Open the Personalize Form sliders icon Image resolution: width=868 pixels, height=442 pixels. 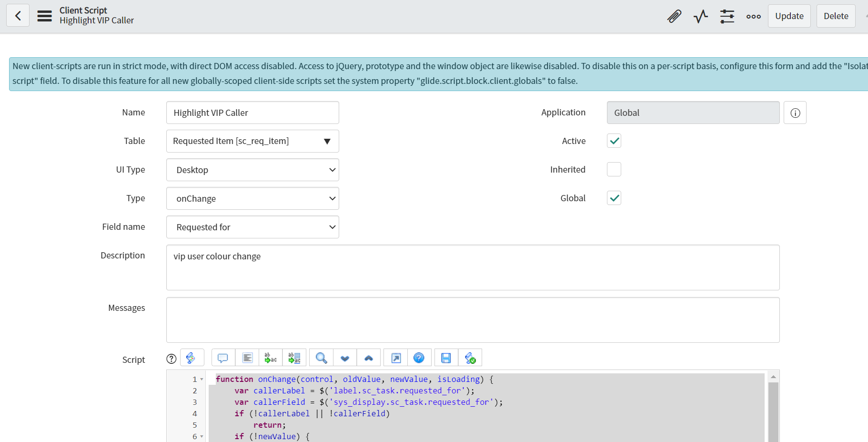727,16
